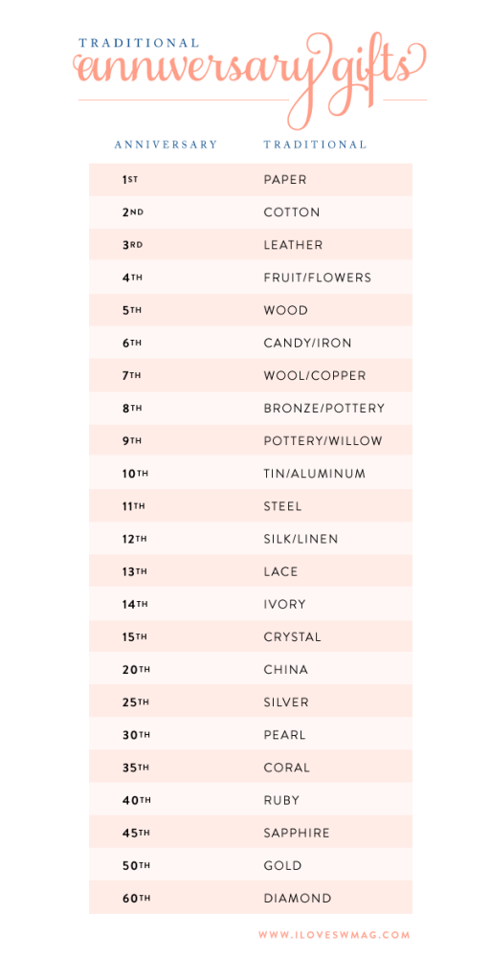Select the 1st anniversary Paper row

251,180
